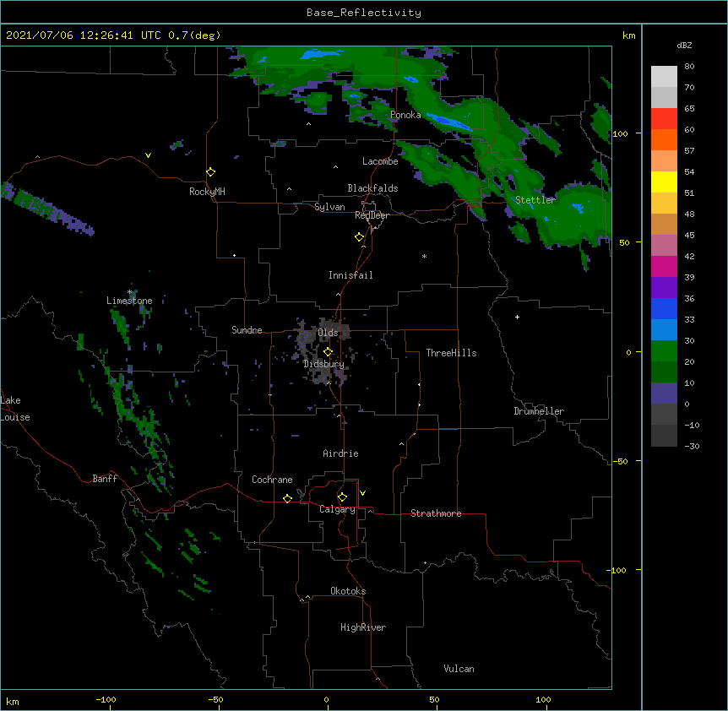Select the RedDeer label
728x711 pixels.
point(372,215)
